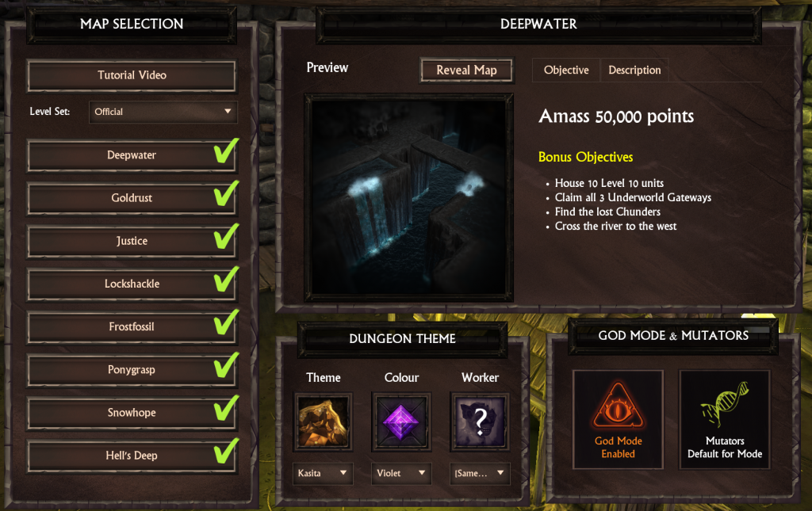Pick the Violet gem colour icon

point(401,421)
